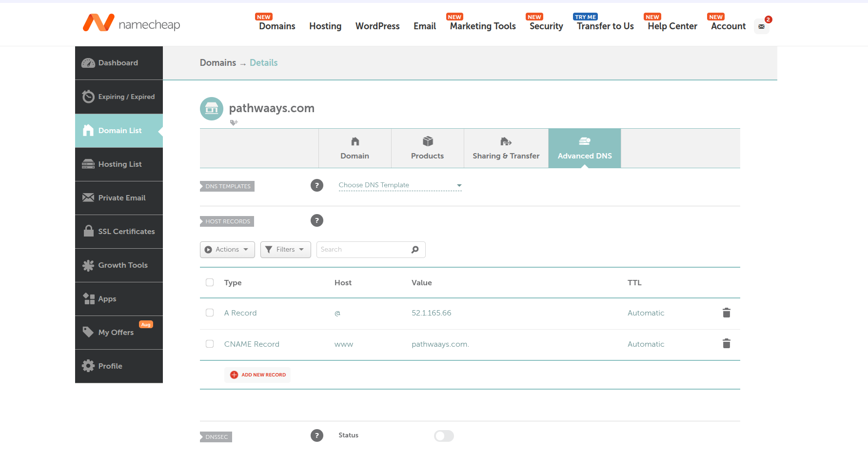Open Dashboard in the sidebar
Screen dimensions: 868x454
pos(119,63)
